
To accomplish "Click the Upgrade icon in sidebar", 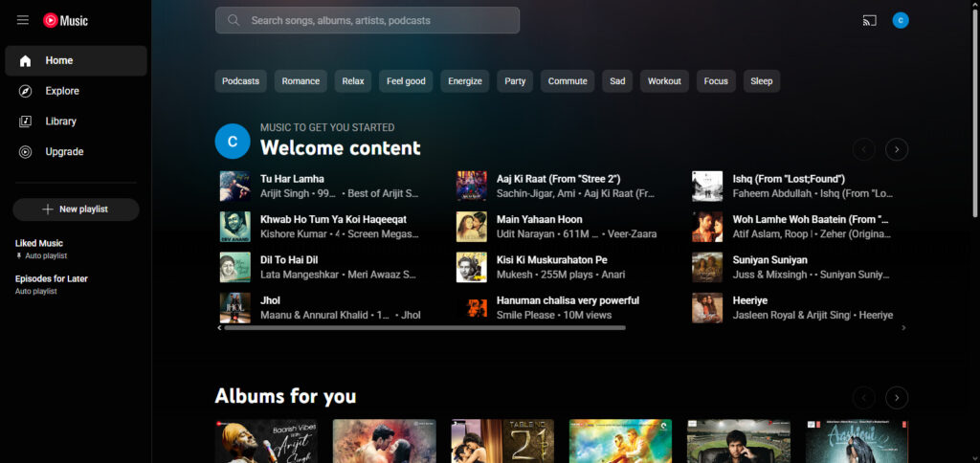I will (x=25, y=152).
